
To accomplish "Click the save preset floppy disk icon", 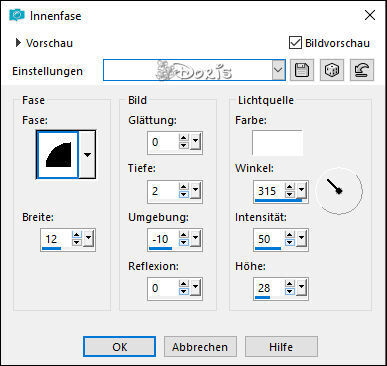I will (302, 70).
